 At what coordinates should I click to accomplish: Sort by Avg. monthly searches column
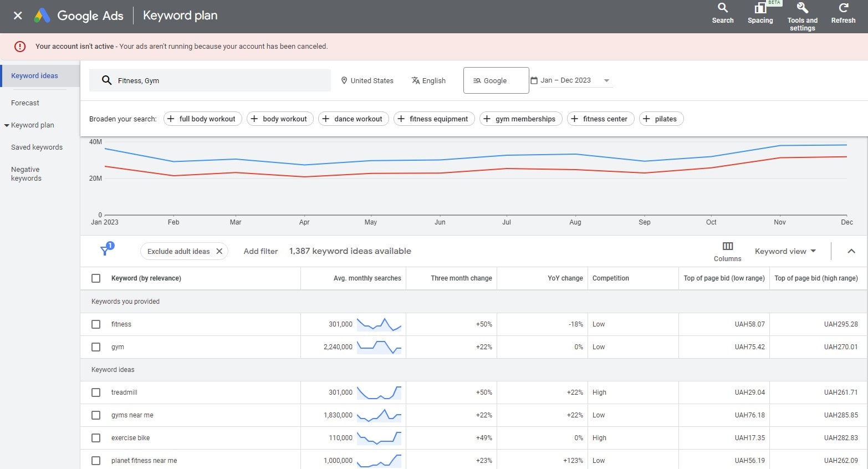[x=367, y=278]
